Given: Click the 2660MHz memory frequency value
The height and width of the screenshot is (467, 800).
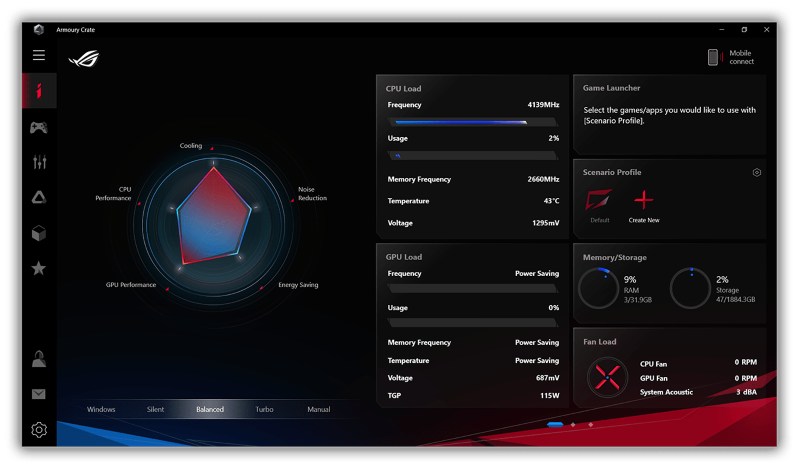Looking at the screenshot, I should pos(543,180).
